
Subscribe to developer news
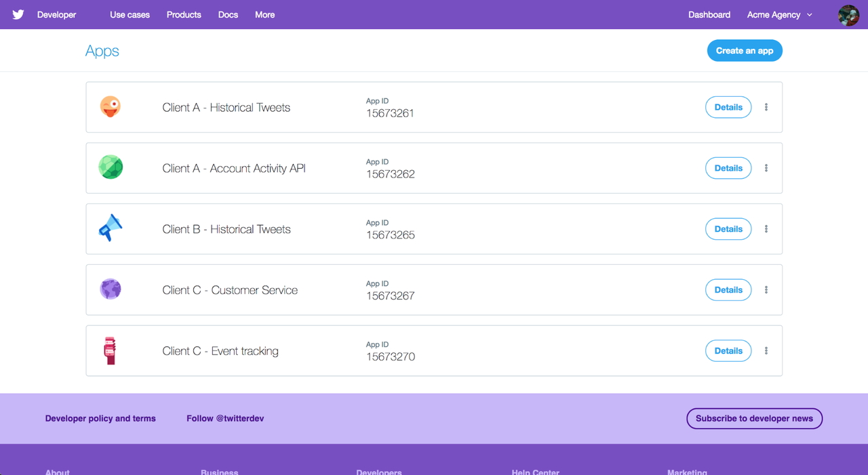point(754,418)
